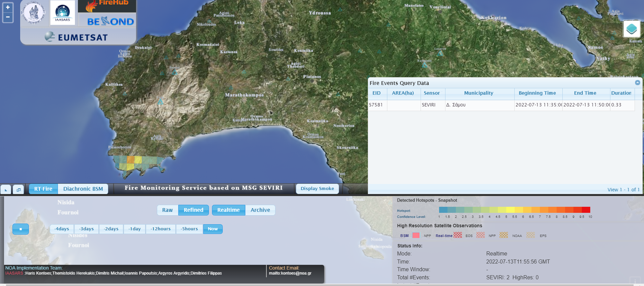This screenshot has width=644, height=286.
Task: Click the SEVIRI sensor cell
Action: (433, 105)
